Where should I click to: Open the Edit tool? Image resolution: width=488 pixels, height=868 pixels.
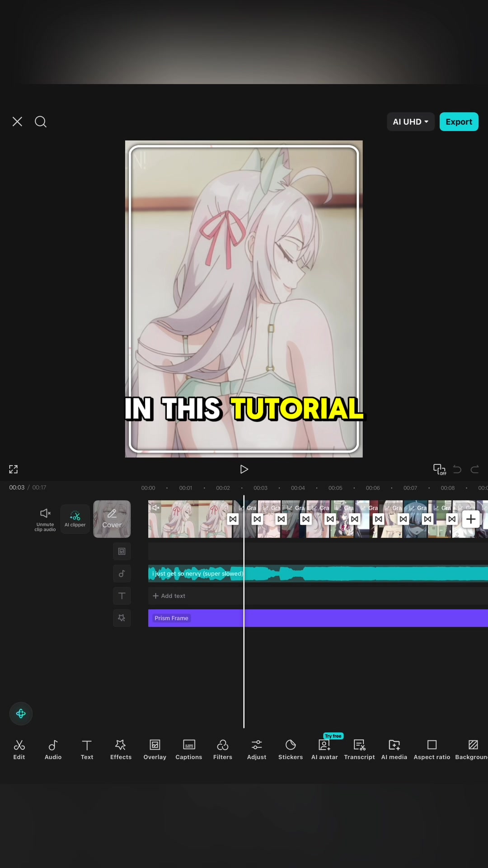click(19, 750)
